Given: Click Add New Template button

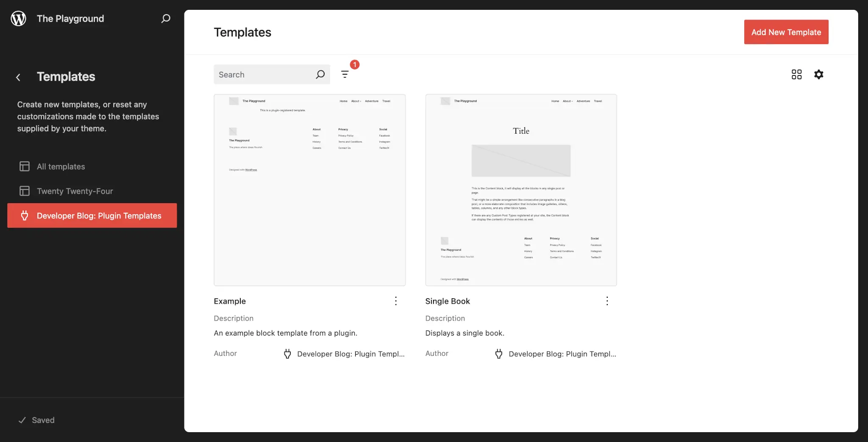Looking at the screenshot, I should tap(786, 32).
